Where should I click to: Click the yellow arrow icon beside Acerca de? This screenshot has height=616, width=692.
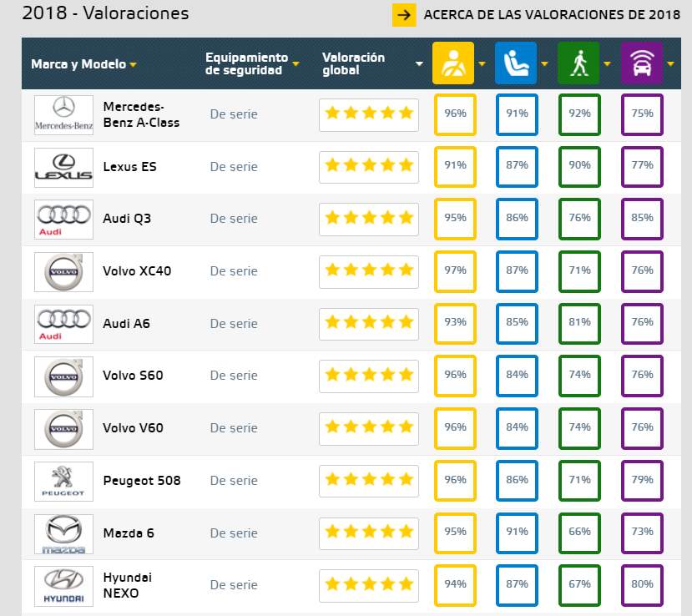[x=404, y=15]
